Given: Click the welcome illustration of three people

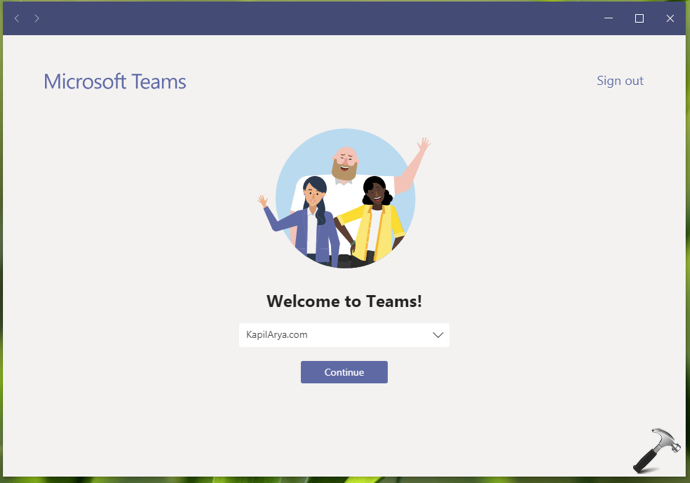Looking at the screenshot, I should (345, 198).
